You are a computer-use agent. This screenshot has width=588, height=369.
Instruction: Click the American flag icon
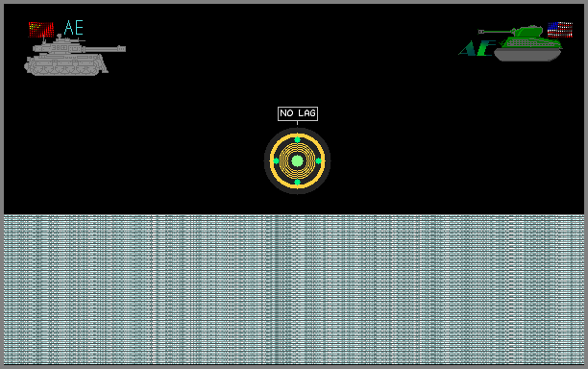coord(560,30)
